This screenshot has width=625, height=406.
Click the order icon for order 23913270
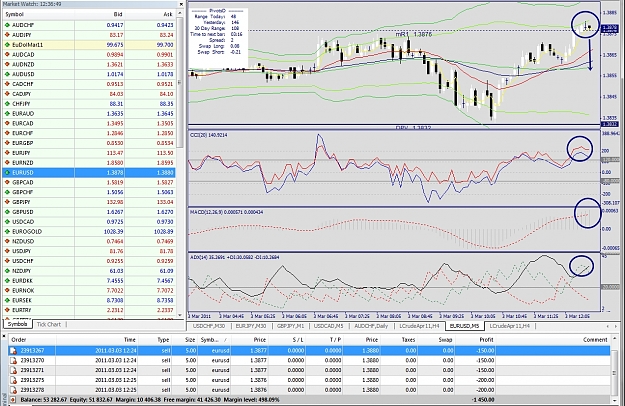(x=14, y=361)
